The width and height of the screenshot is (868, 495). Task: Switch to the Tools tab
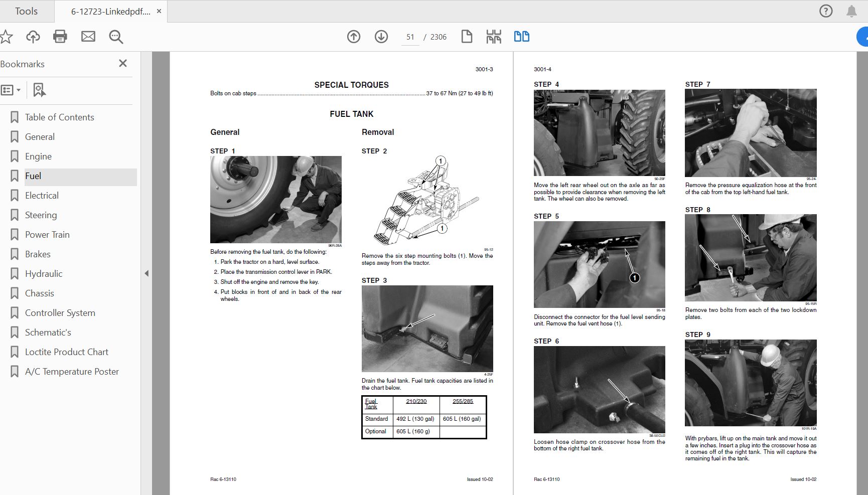click(x=26, y=11)
